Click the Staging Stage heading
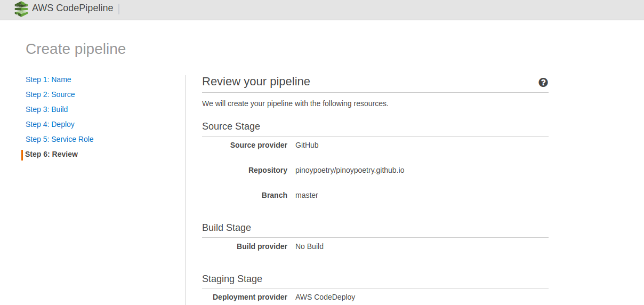Screen dimensions: 644x305 (x=232, y=279)
